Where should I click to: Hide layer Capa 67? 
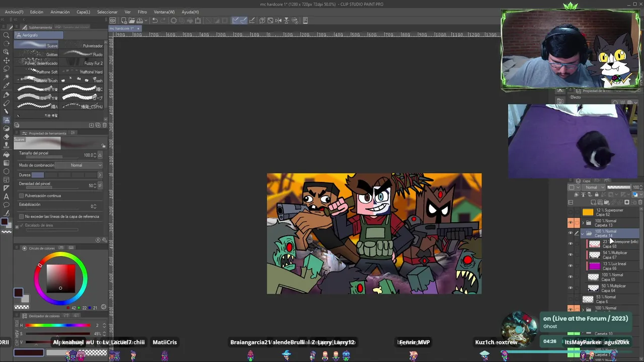tap(571, 255)
